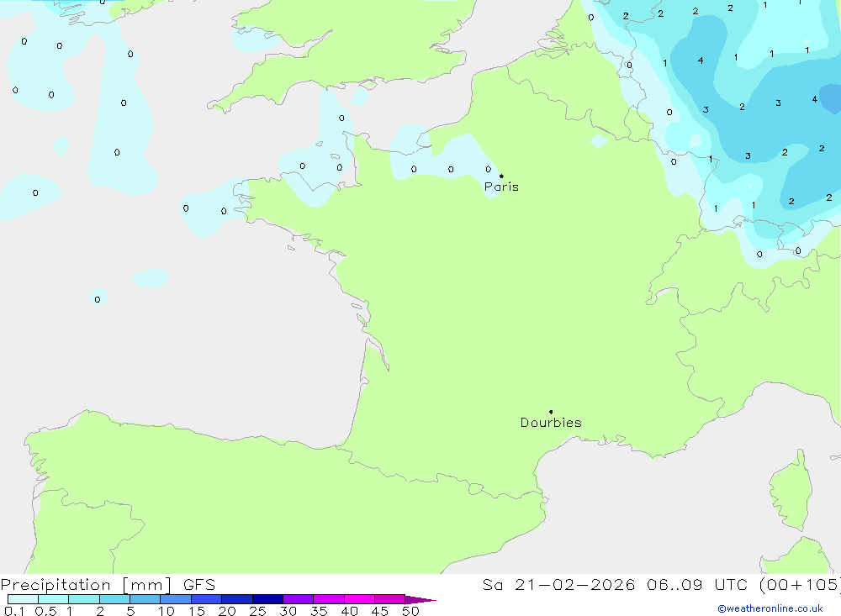Pick the 35–40 mm legend swatch

(x=328, y=599)
